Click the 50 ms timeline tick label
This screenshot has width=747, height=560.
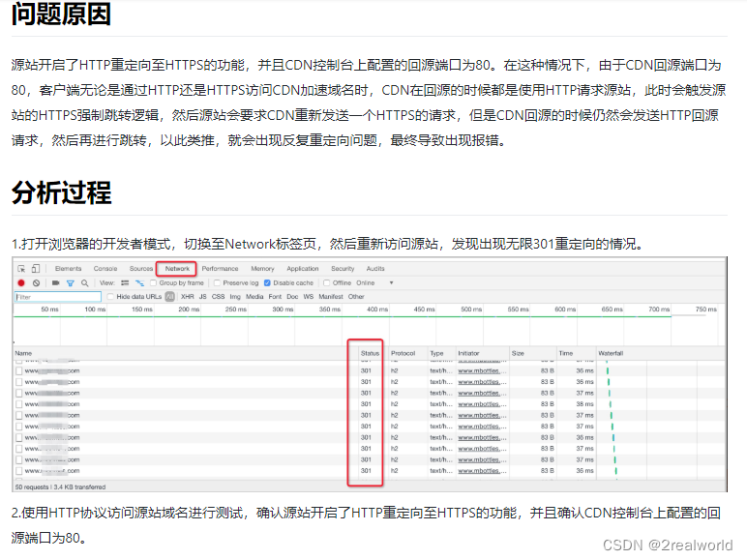[x=49, y=309]
